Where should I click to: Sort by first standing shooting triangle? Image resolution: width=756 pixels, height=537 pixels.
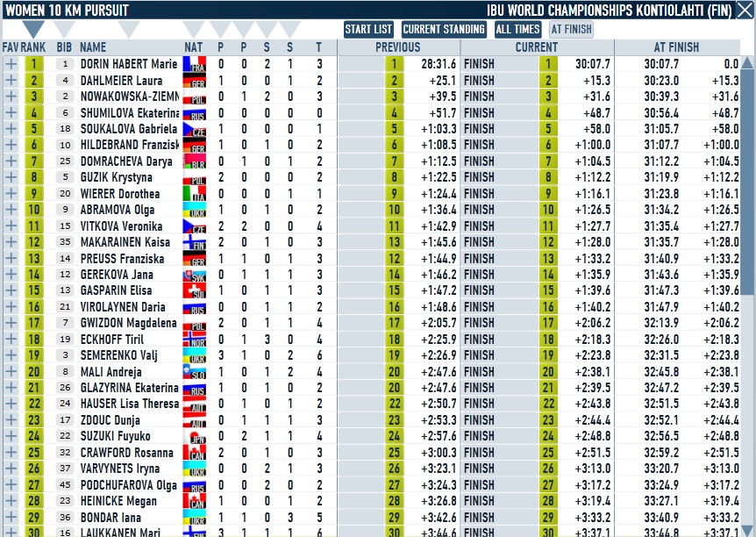pos(267,28)
